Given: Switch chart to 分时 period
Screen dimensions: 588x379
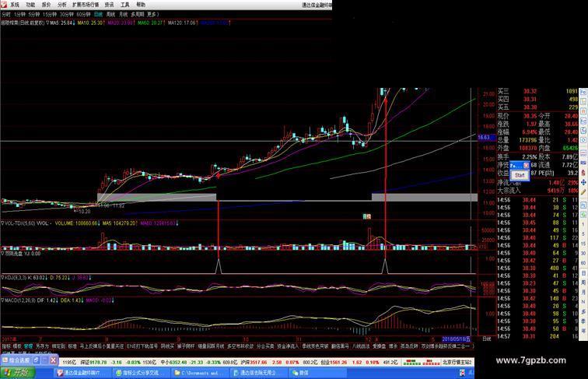Looking at the screenshot, I should coord(6,14).
